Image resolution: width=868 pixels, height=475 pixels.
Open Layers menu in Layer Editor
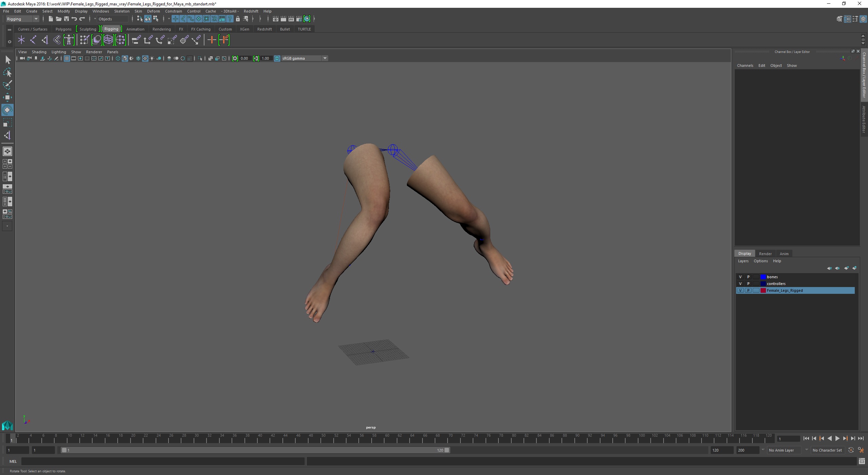click(743, 261)
